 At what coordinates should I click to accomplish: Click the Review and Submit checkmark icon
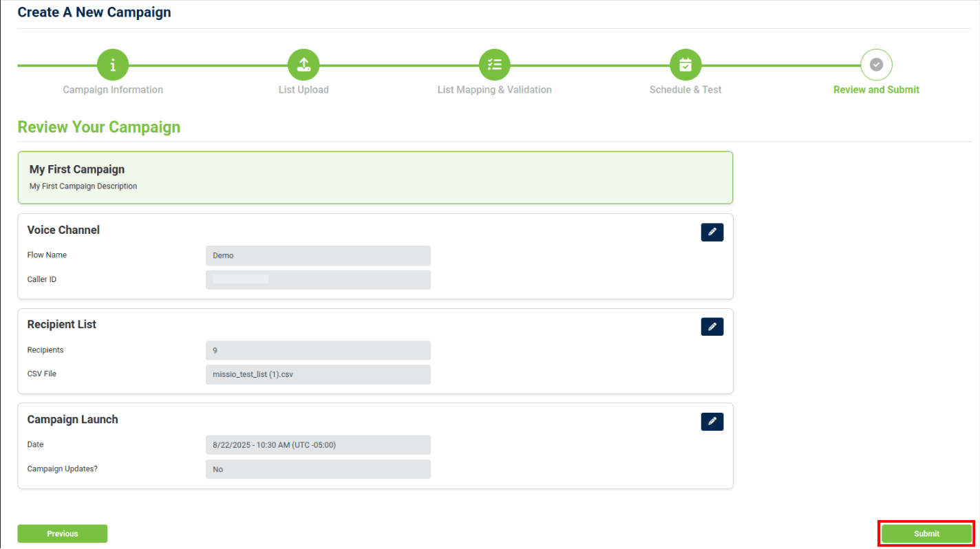coord(876,65)
